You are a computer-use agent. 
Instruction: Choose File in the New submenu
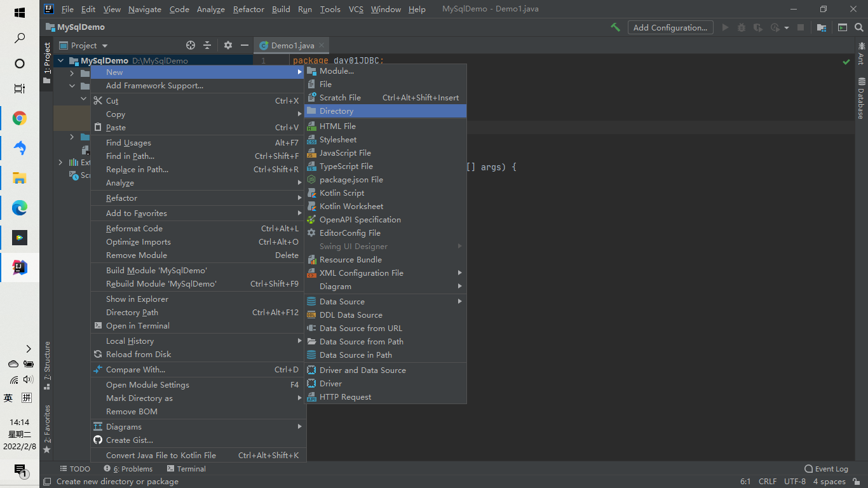(385, 85)
